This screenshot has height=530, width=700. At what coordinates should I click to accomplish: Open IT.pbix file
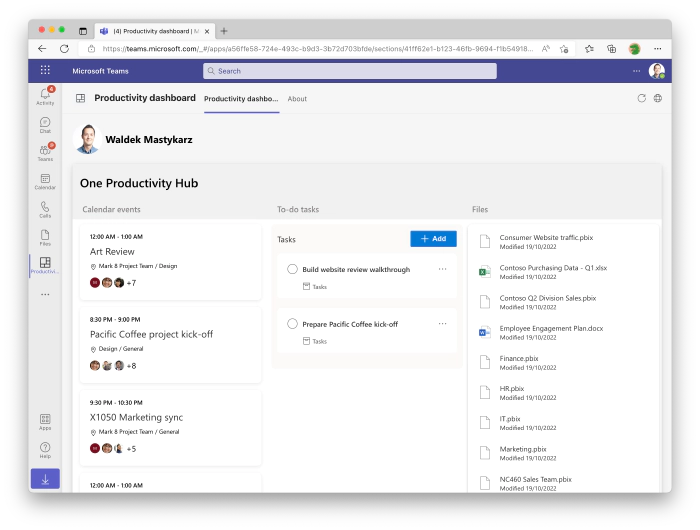coord(510,419)
